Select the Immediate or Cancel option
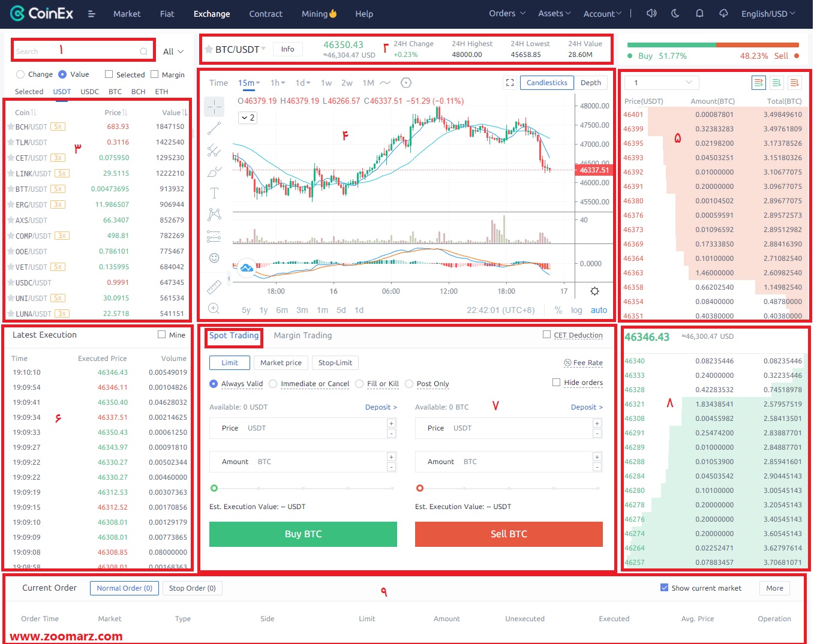This screenshot has width=817, height=644. point(273,384)
